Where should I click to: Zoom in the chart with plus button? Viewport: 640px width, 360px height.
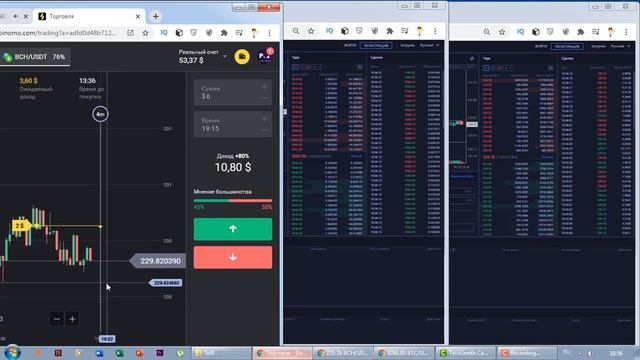(72, 319)
